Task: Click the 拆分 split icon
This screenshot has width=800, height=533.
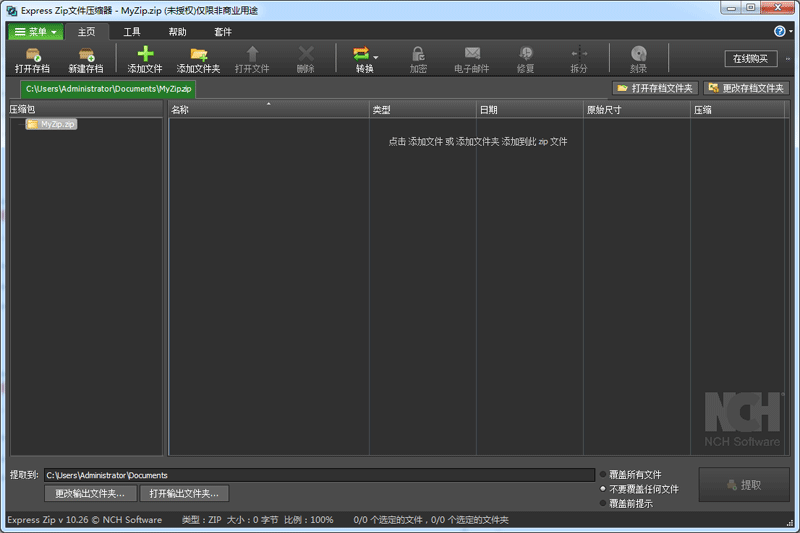Action: pyautogui.click(x=579, y=54)
